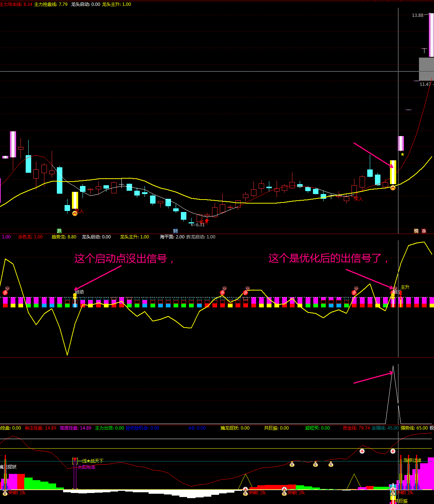Click the tall pink candlestick below 13.88
The width and height of the screenshot is (434, 504).
click(431, 35)
